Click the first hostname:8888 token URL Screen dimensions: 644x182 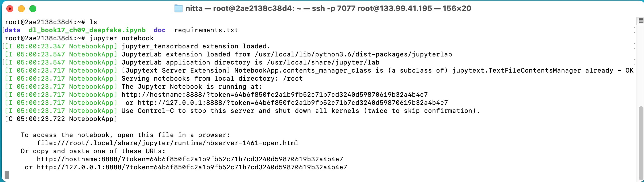click(x=274, y=95)
